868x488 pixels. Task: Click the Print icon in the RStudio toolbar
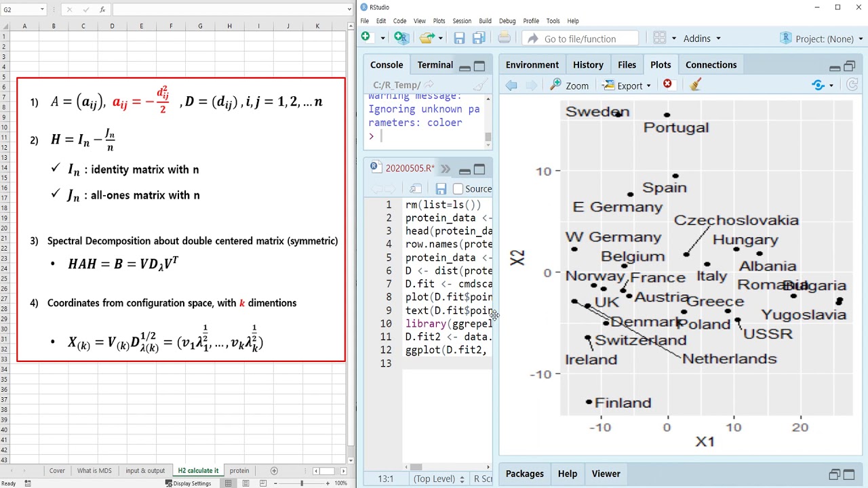pyautogui.click(x=504, y=38)
